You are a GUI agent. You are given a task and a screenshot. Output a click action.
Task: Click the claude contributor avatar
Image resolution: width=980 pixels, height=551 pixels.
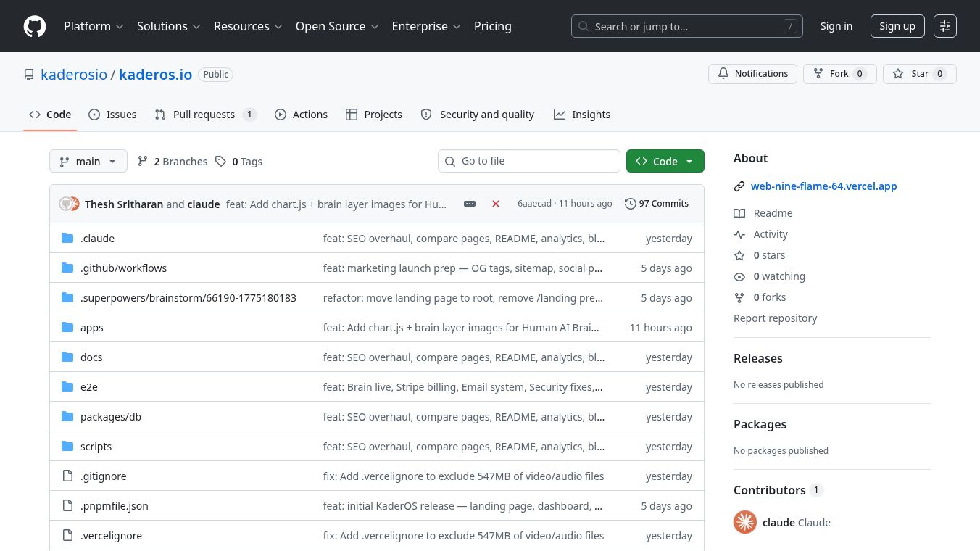point(745,522)
